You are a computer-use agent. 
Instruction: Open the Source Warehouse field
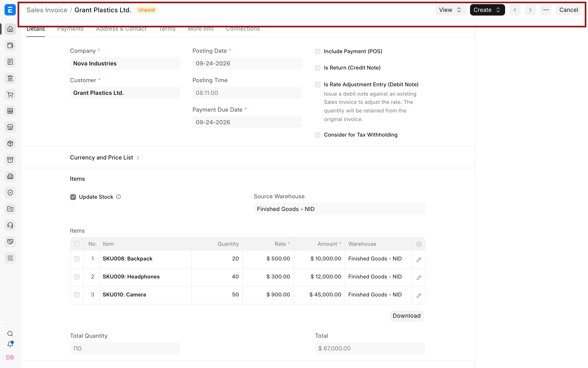click(x=340, y=209)
